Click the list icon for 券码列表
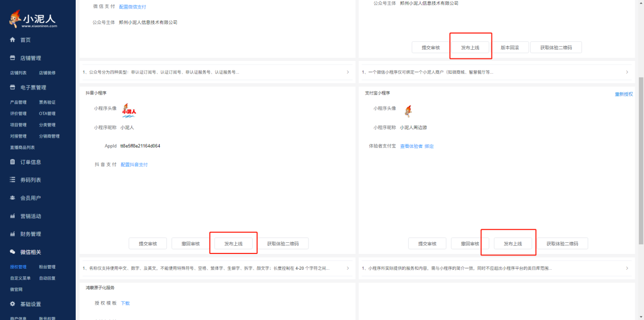 coord(13,180)
